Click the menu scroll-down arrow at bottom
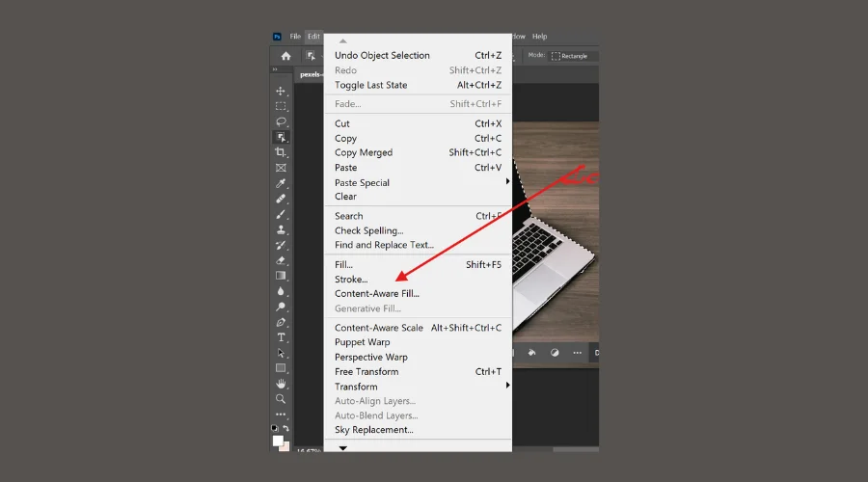The image size is (868, 482). pyautogui.click(x=343, y=447)
